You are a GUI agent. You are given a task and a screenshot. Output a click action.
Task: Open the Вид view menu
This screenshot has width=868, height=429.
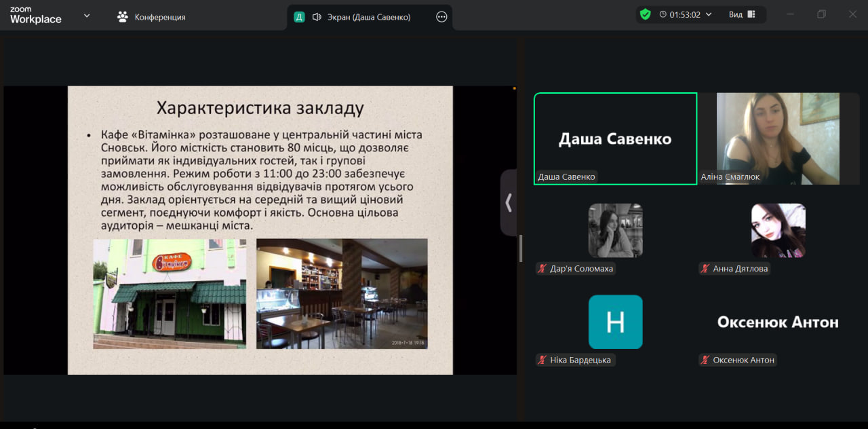(x=736, y=14)
